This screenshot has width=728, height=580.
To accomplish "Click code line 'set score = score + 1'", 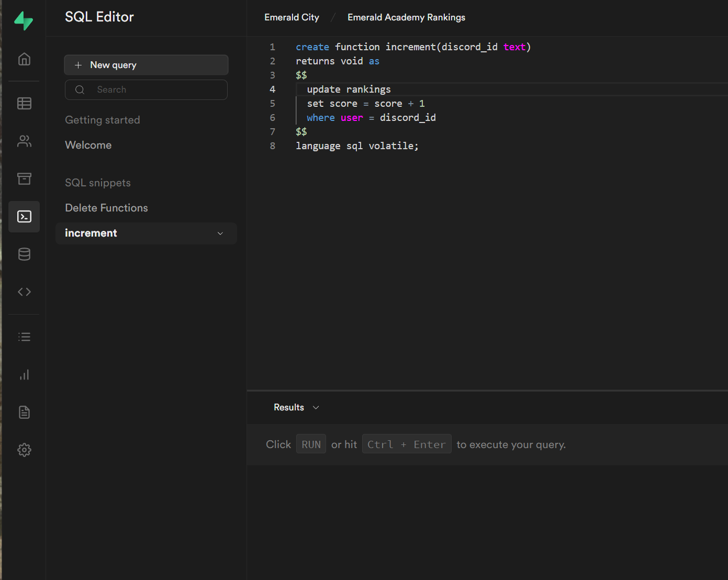I will pos(366,104).
